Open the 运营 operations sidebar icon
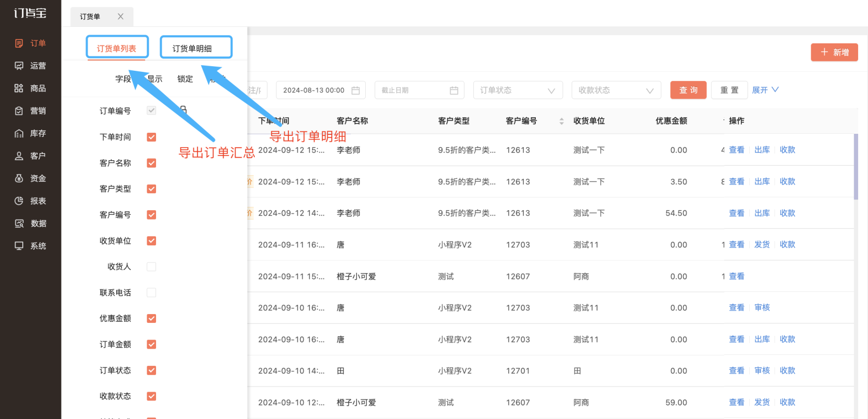This screenshot has height=419, width=868. click(19, 66)
